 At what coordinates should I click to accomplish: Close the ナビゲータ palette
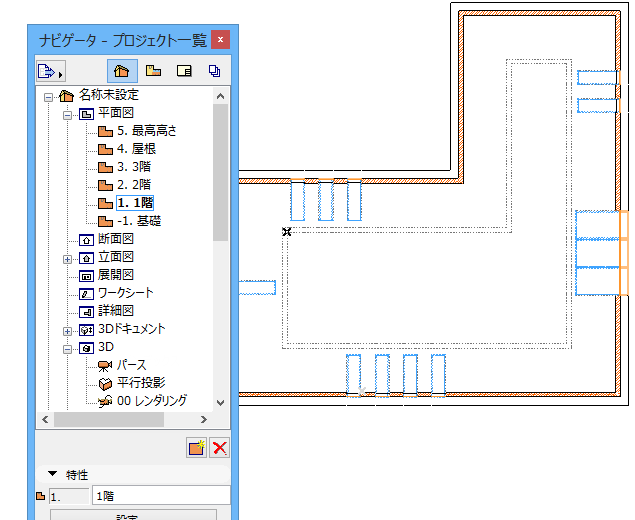pyautogui.click(x=220, y=39)
